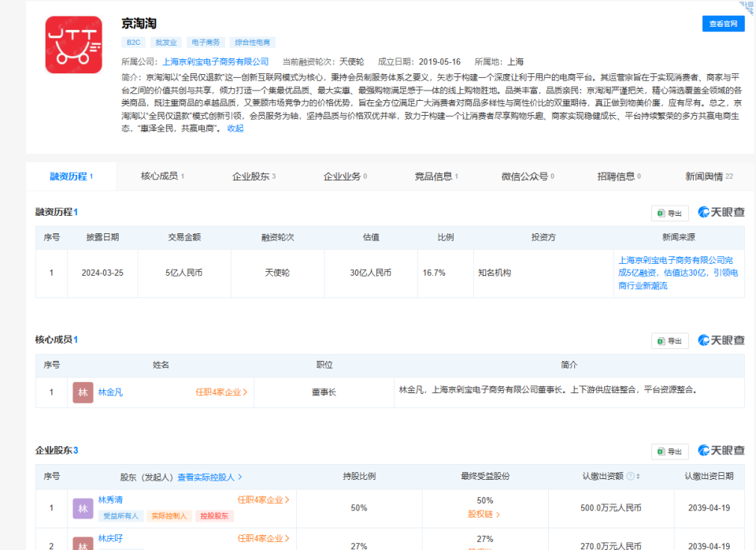
Task: Click the 京淘淘 JTT shopping cart logo
Action: tap(74, 45)
